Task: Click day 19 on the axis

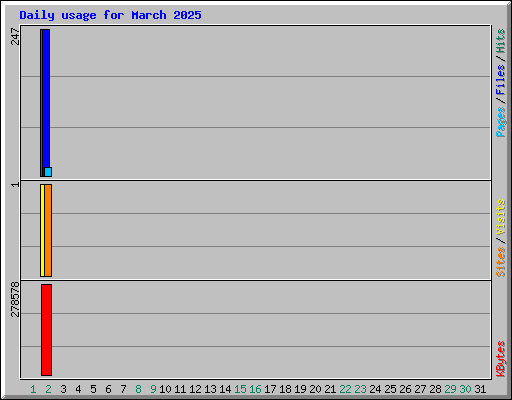Action: [x=300, y=389]
